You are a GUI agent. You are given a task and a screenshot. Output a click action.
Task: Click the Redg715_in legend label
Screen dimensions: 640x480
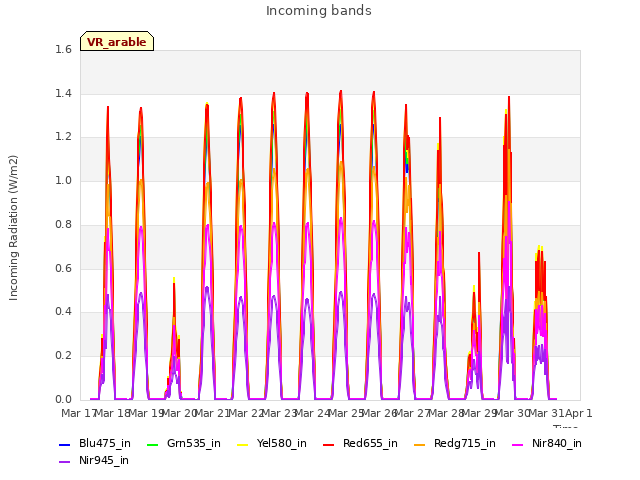[x=464, y=443]
